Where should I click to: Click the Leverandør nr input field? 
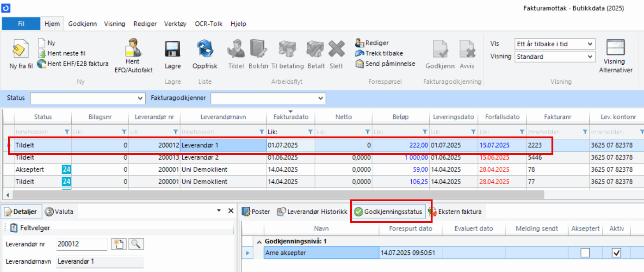[81, 244]
